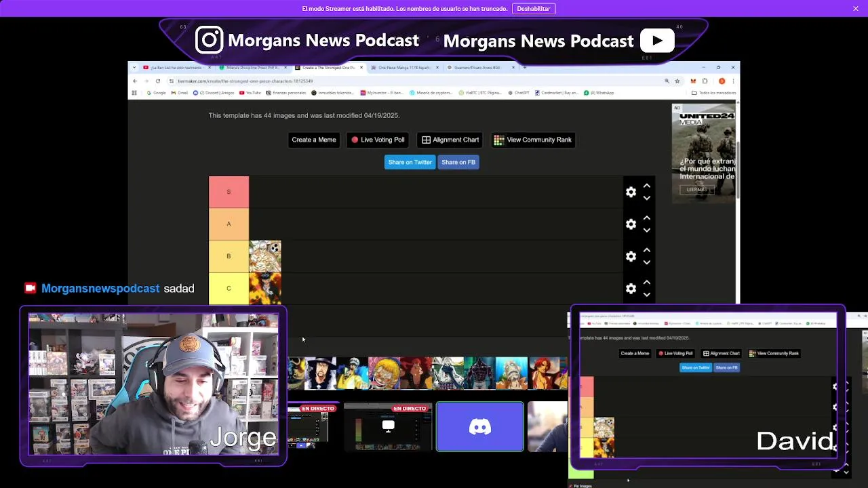Viewport: 868px width, 488px height.
Task: Move the A tier row up with arrow
Action: coord(647,218)
